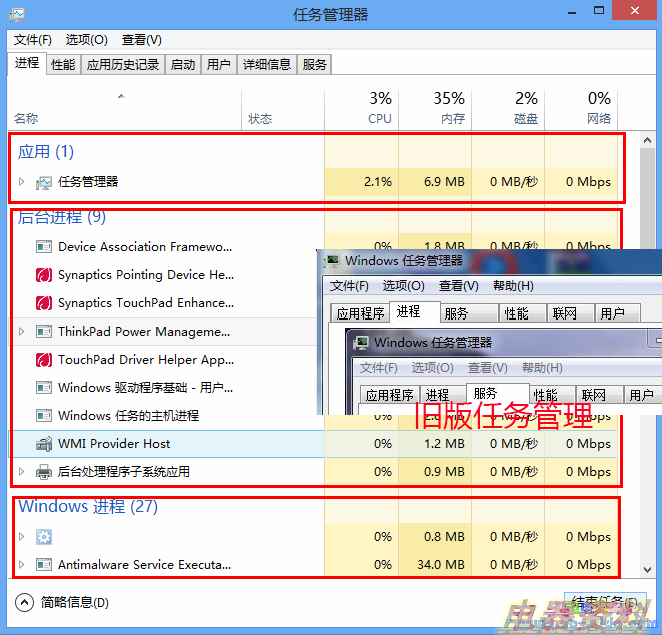Click the printer icon for 后台处理程序子系统应用
Screen dimensions: 662x635
[43, 472]
